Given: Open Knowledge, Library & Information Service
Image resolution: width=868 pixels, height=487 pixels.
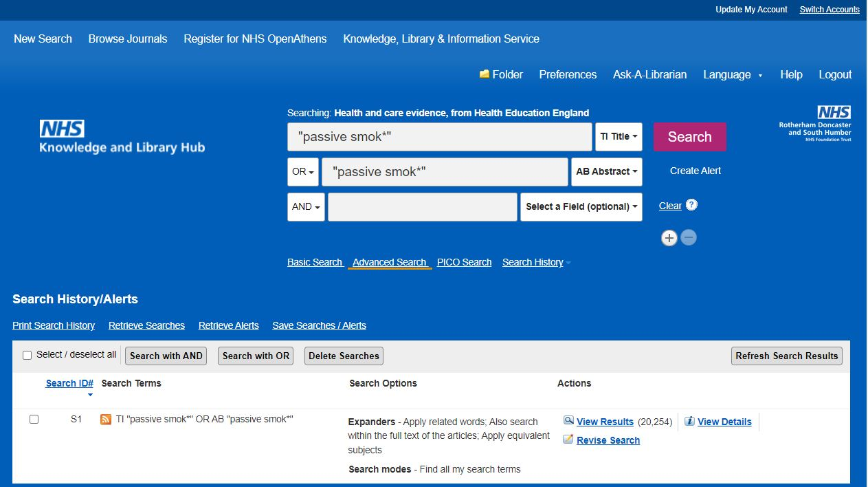Looking at the screenshot, I should [x=441, y=39].
